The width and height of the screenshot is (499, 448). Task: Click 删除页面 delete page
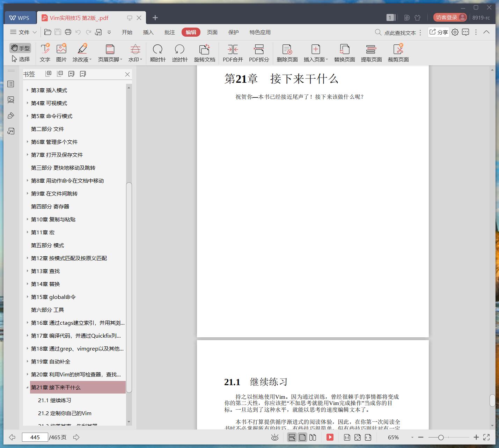pos(287,53)
